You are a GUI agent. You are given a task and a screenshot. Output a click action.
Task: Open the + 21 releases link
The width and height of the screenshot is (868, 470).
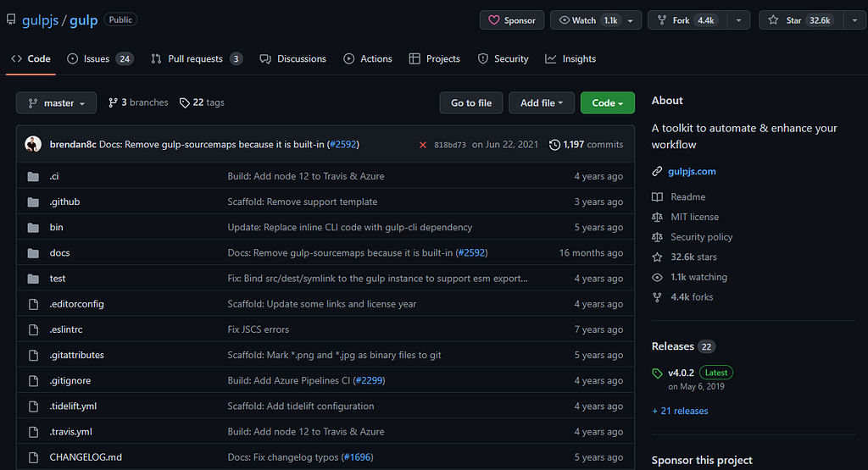[x=680, y=411]
